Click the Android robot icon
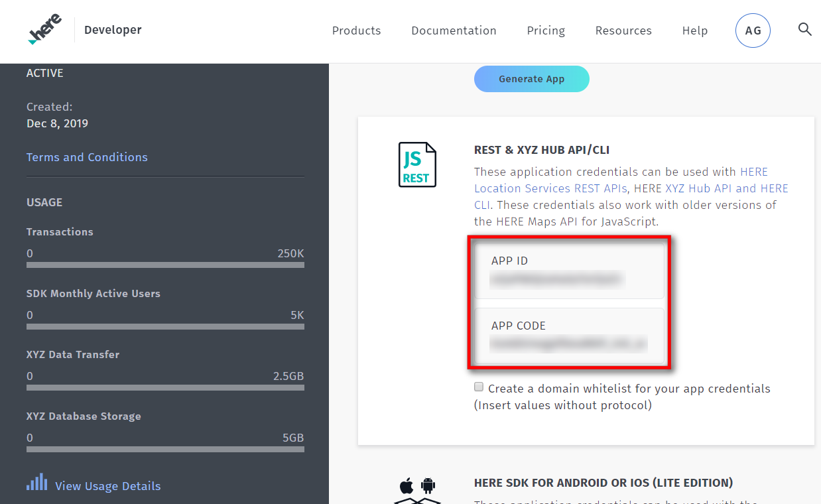This screenshot has width=821, height=504. (428, 486)
